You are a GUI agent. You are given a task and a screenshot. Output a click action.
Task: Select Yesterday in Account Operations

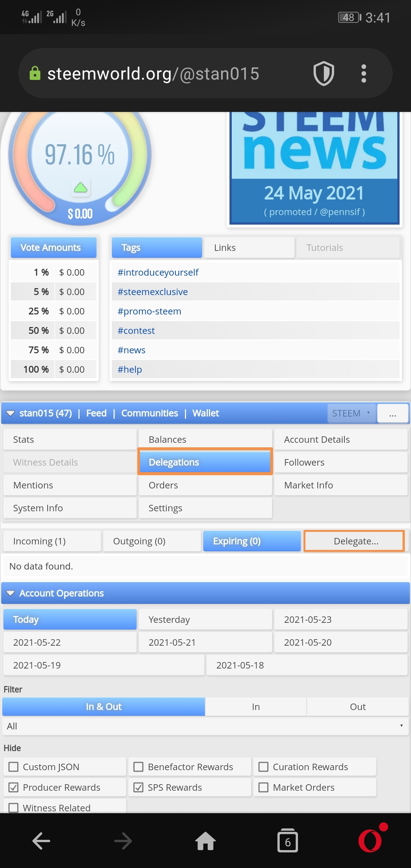coord(205,619)
